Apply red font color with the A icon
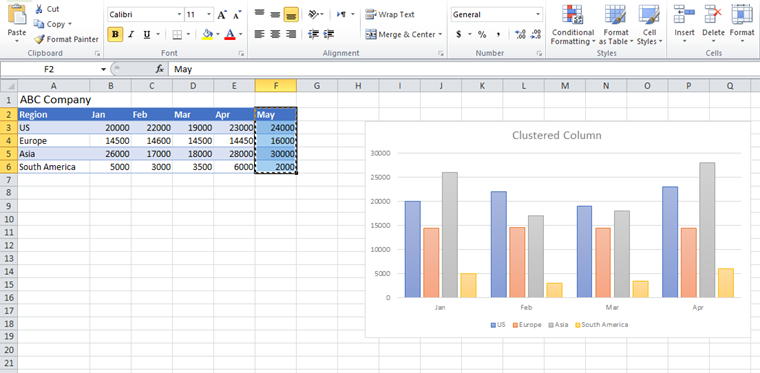 pyautogui.click(x=230, y=34)
